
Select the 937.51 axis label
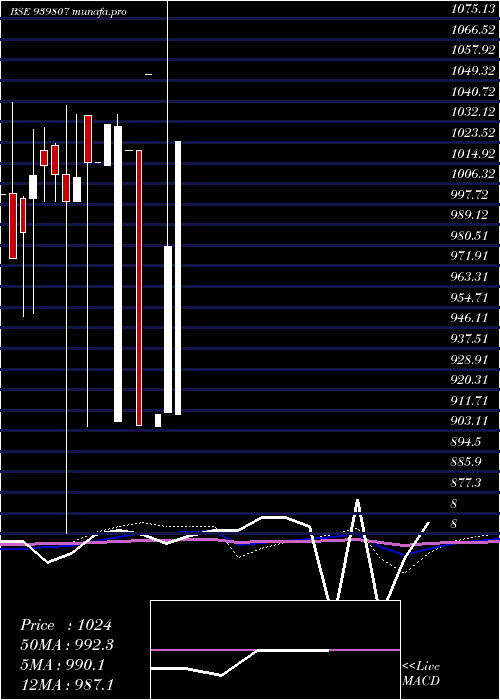click(x=470, y=338)
